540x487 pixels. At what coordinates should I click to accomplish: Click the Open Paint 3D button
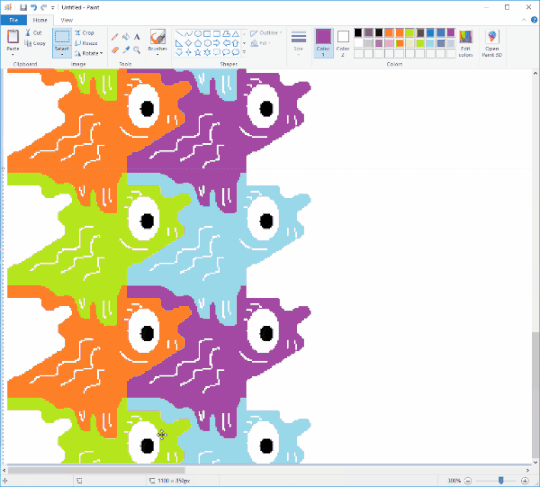[492, 43]
